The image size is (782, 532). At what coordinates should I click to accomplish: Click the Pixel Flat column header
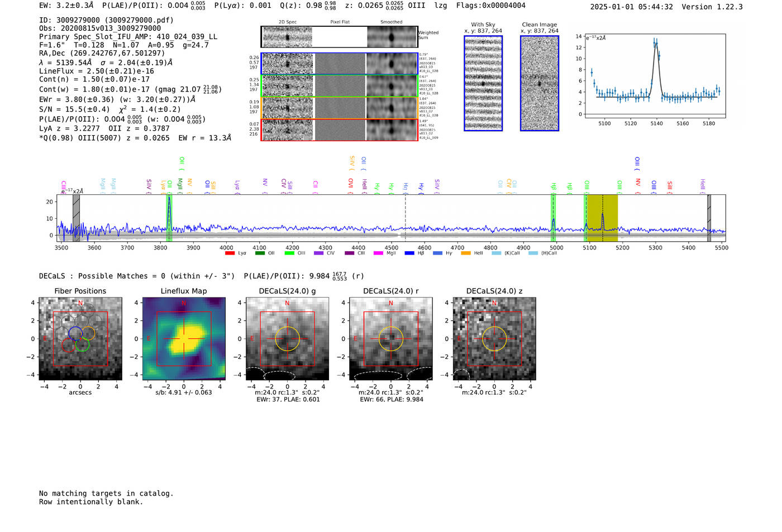coord(340,22)
